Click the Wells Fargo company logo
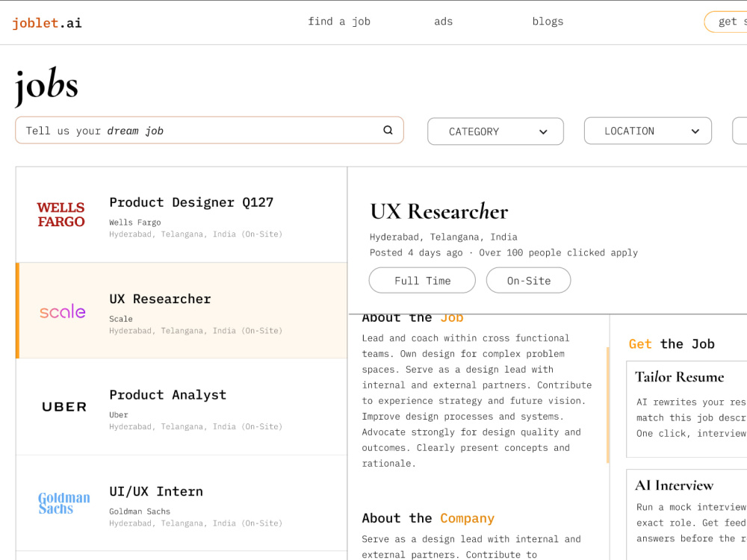 click(61, 215)
